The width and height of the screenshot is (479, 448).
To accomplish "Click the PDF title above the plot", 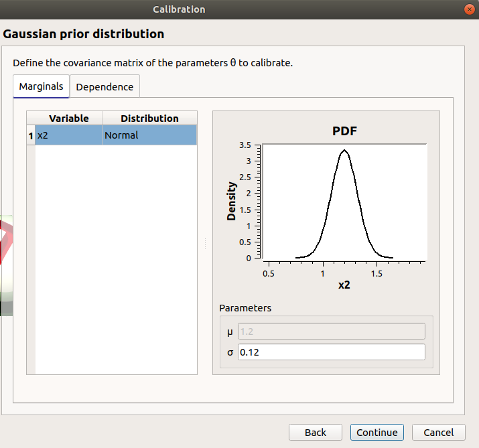I will pyautogui.click(x=344, y=131).
